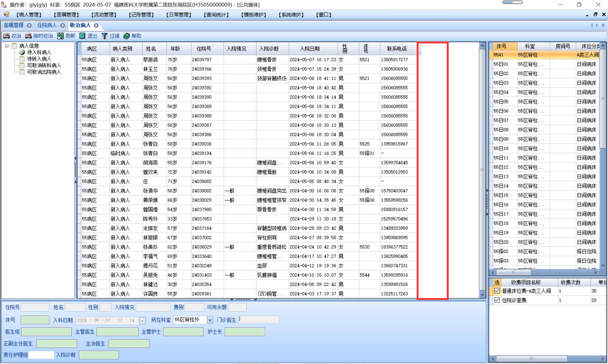Click the 门诊医生 input field

click(259, 320)
